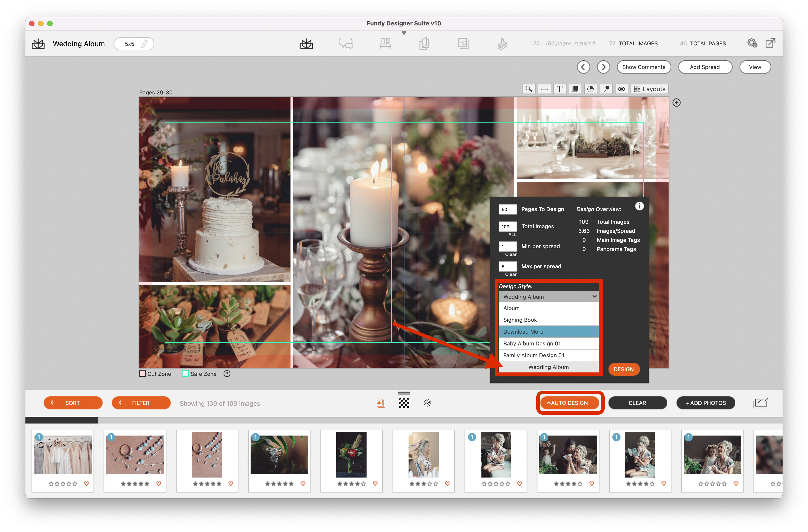Clear the Min per spread value
The image size is (808, 532).
[511, 255]
